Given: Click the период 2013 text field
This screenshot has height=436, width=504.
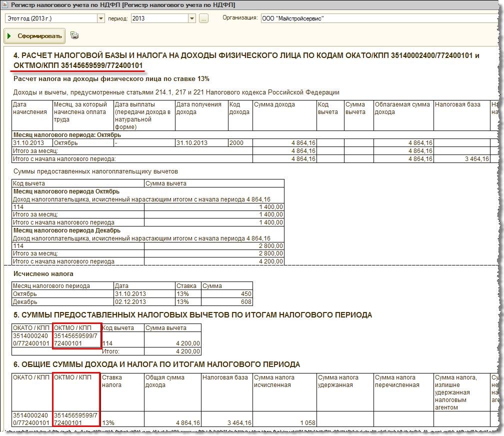Looking at the screenshot, I should [159, 18].
